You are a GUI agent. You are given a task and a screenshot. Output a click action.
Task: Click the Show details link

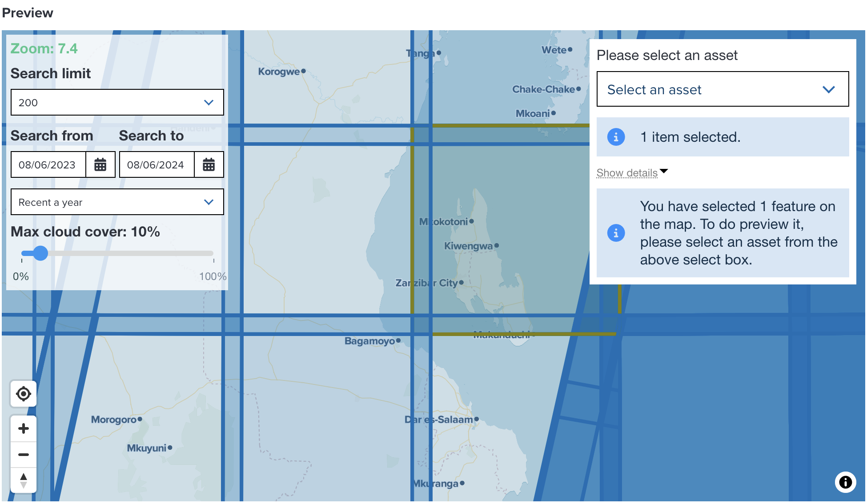point(626,173)
